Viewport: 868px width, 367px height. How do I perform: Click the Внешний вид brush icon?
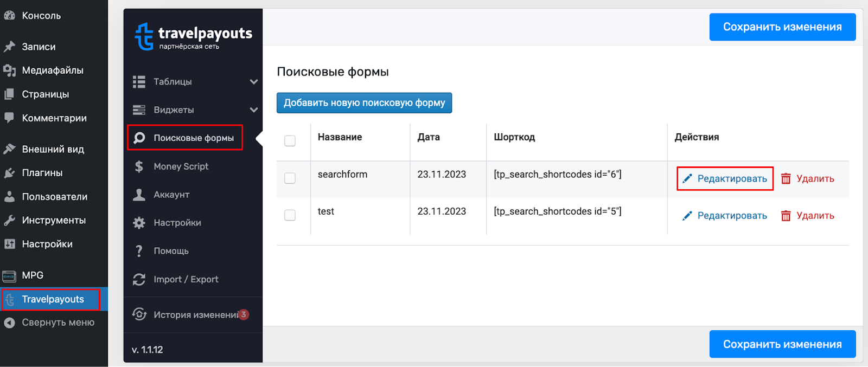(x=9, y=149)
